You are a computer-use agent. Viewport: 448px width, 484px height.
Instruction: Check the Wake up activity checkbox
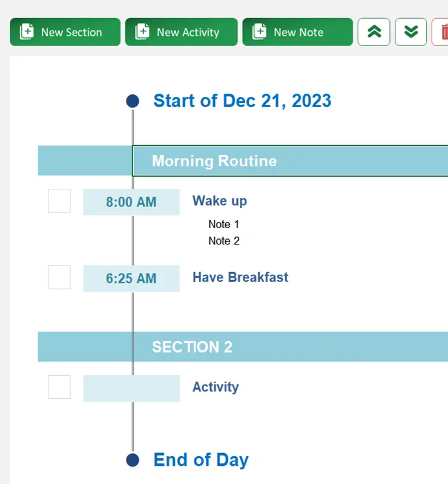pyautogui.click(x=59, y=201)
